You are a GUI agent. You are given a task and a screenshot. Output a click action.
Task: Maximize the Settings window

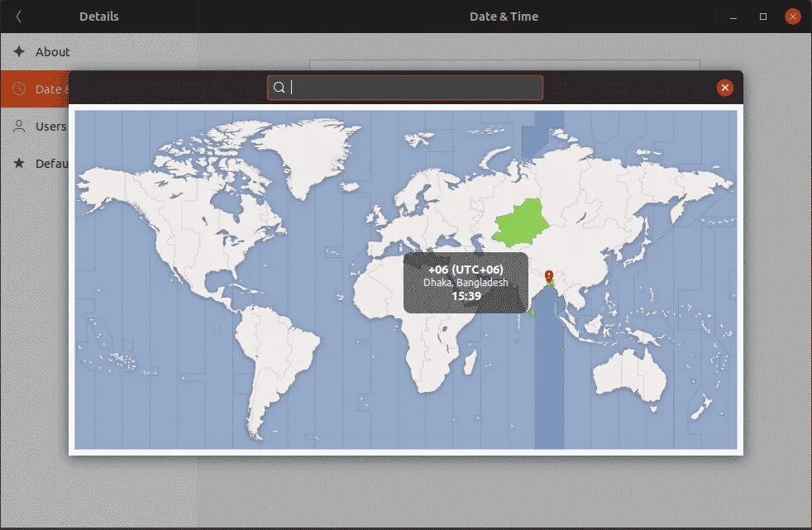(763, 17)
